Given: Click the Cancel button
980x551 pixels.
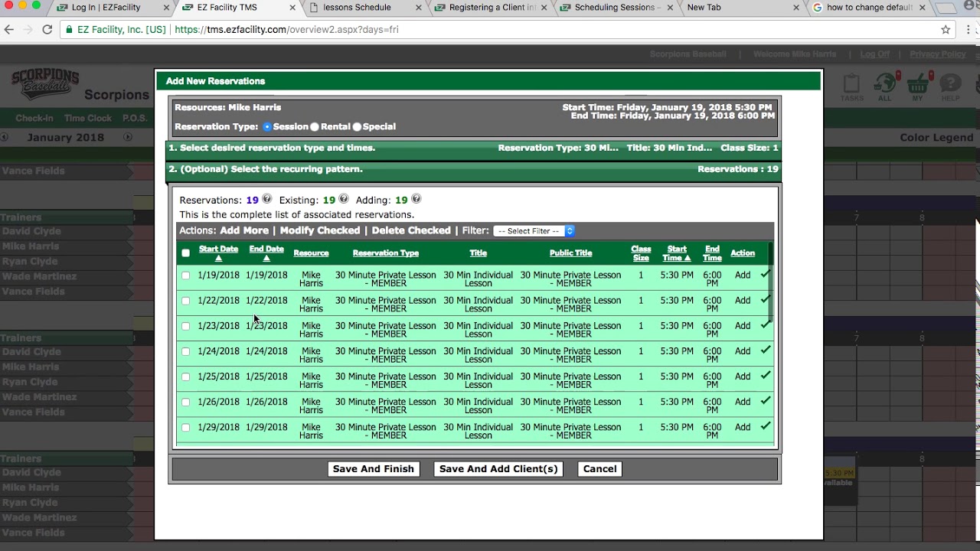Looking at the screenshot, I should pos(599,469).
